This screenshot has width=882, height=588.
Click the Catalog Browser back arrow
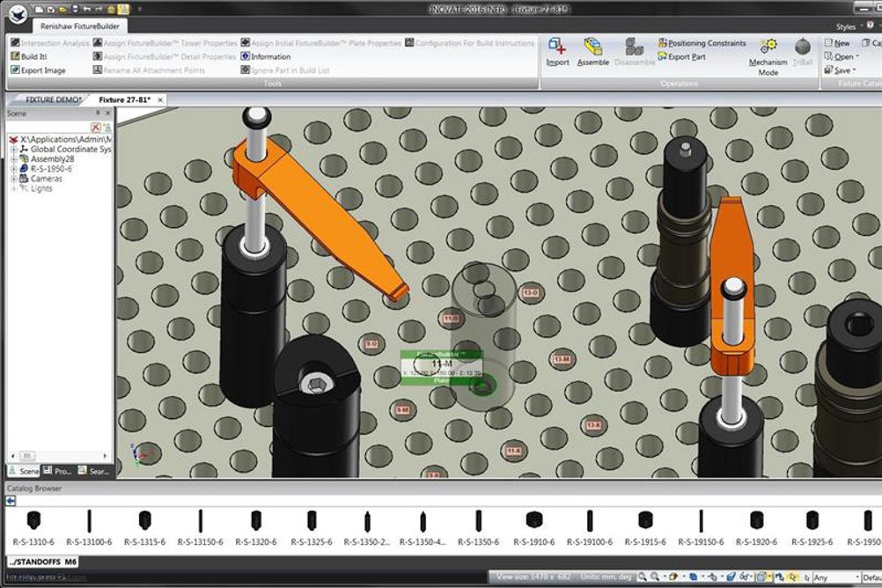tap(11, 501)
